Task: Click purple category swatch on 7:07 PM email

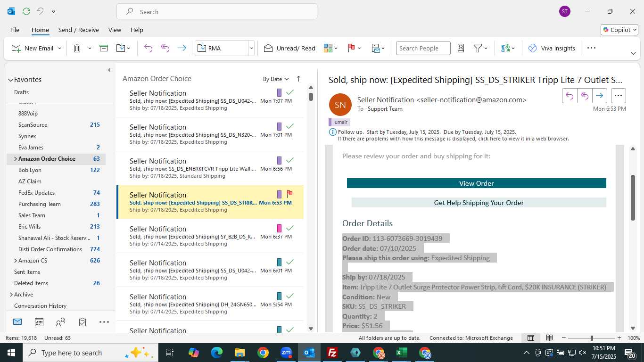Action: pyautogui.click(x=279, y=92)
